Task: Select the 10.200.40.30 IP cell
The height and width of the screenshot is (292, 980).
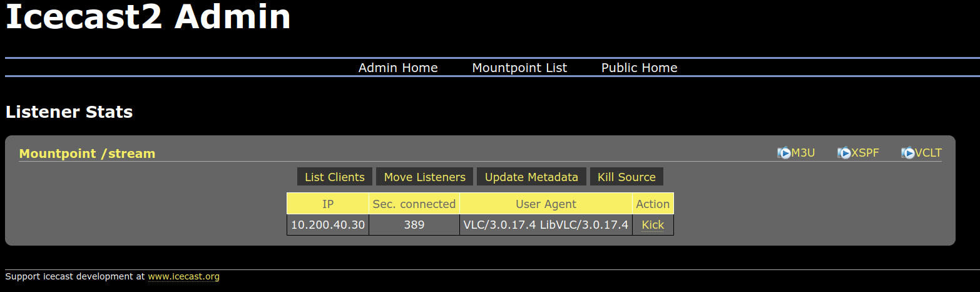Action: 328,225
